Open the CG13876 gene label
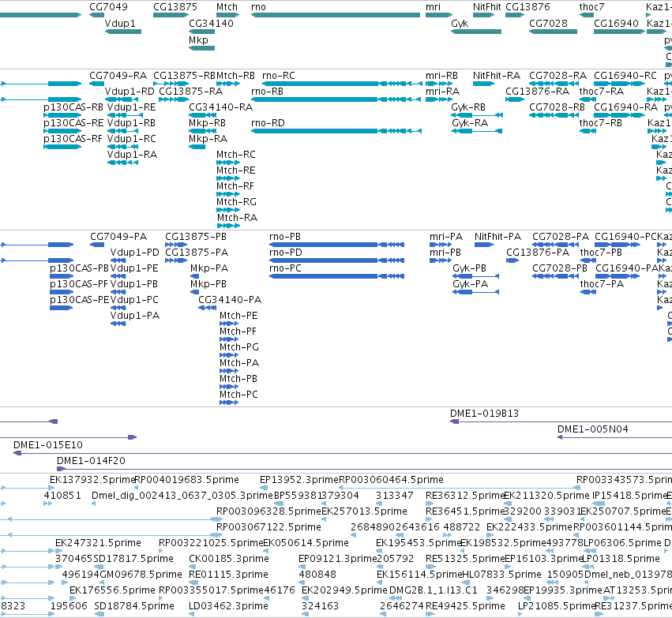672x618 pixels. click(527, 7)
